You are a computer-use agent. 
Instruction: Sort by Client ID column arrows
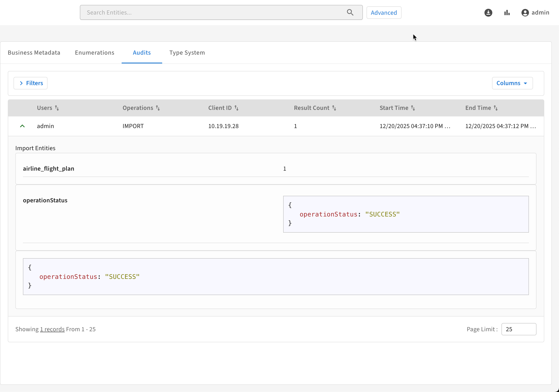click(x=236, y=108)
